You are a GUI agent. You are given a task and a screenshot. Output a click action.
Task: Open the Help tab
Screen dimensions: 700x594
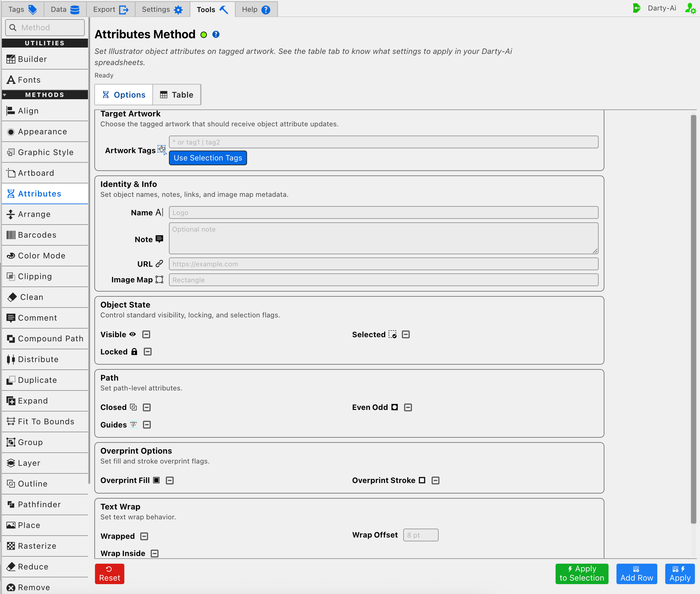coord(256,10)
